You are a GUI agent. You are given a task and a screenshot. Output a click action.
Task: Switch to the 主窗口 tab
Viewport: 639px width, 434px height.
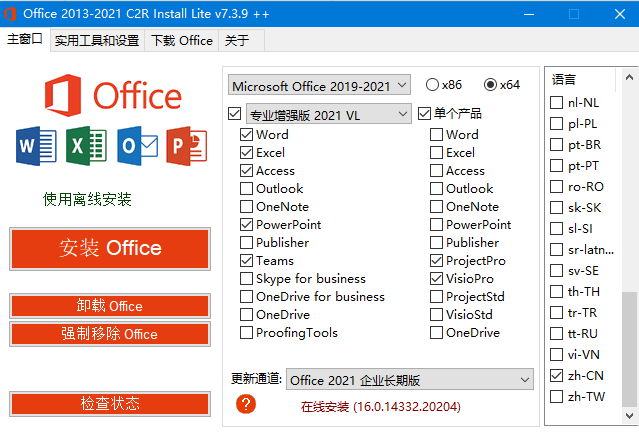point(25,40)
